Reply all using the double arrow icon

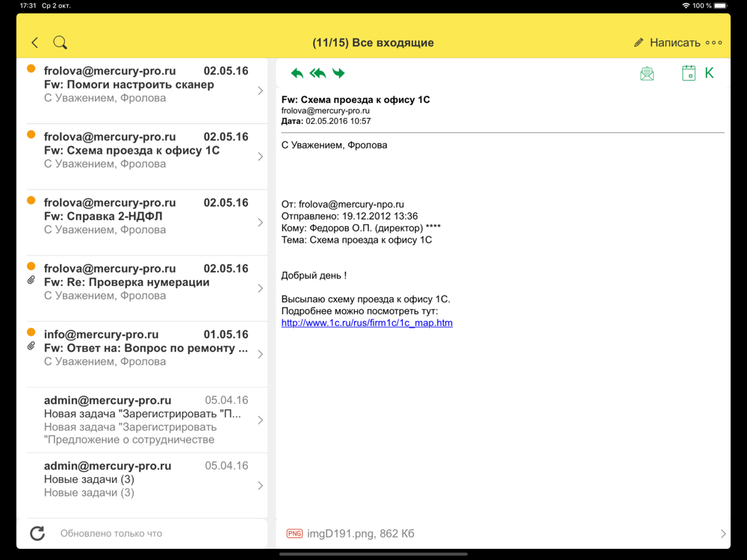[317, 73]
